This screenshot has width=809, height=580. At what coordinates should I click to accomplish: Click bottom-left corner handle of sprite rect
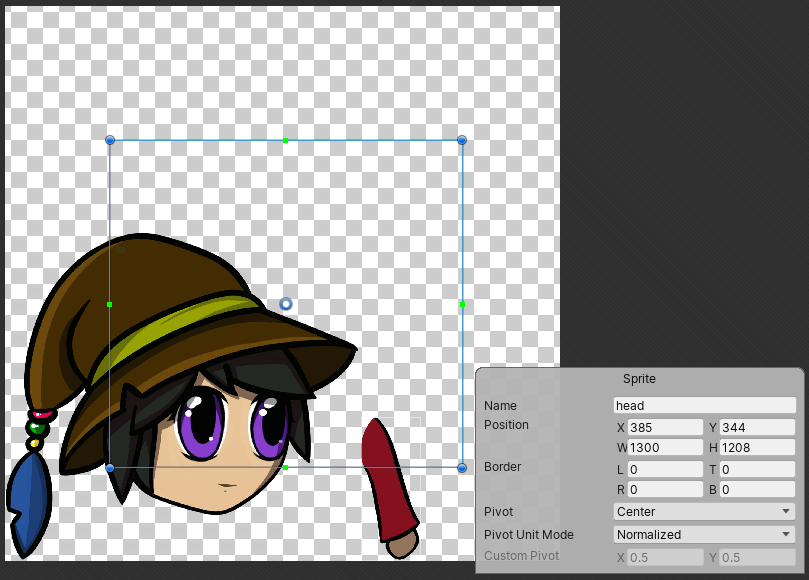pos(110,467)
